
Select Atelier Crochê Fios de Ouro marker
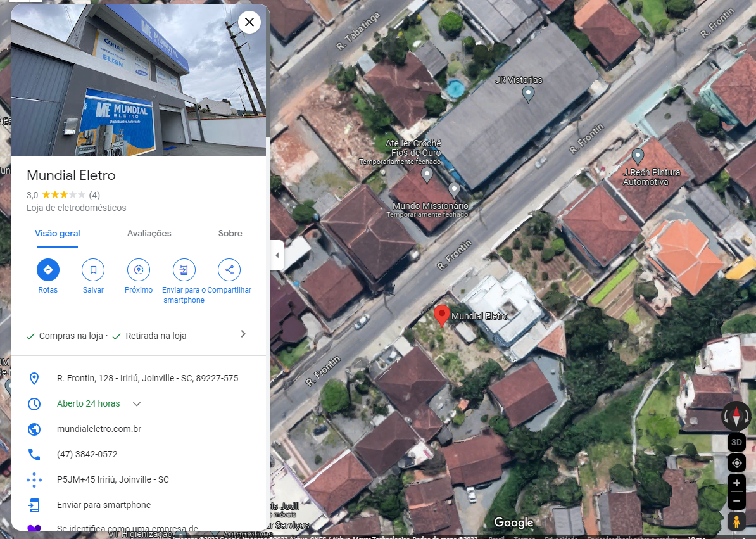tap(427, 175)
